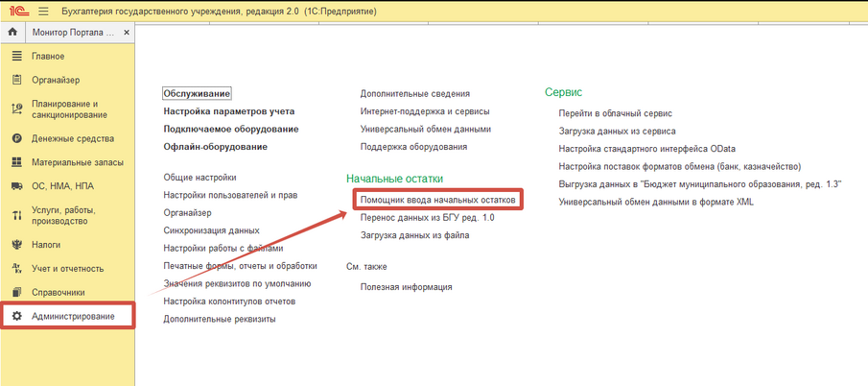868x386 pixels.
Task: Open the hamburger main menu icon
Action: (x=42, y=10)
